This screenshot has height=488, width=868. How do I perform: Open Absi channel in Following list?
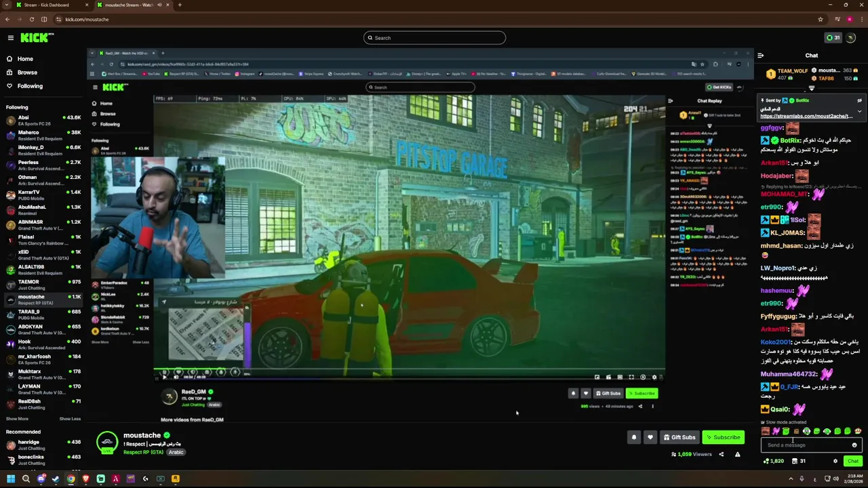pos(43,121)
